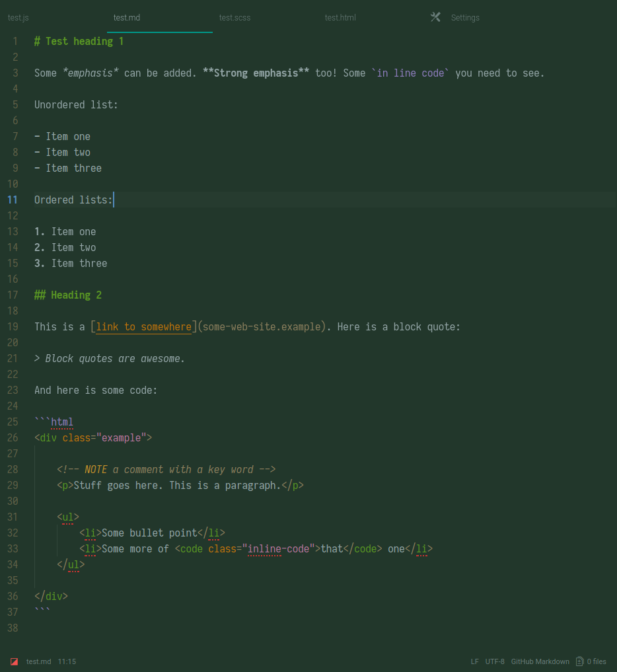Image resolution: width=617 pixels, height=672 pixels.
Task: Open the test.scss tab
Action: pyautogui.click(x=235, y=18)
